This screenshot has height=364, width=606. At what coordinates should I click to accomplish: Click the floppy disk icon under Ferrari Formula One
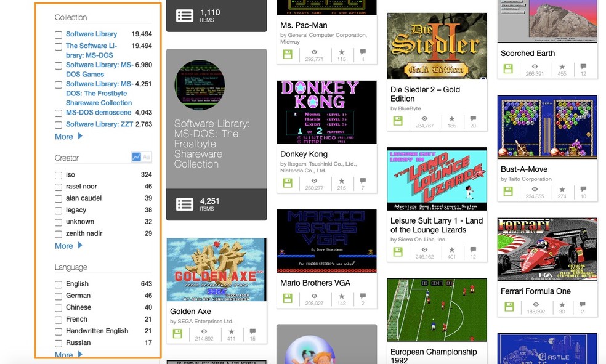tap(509, 307)
